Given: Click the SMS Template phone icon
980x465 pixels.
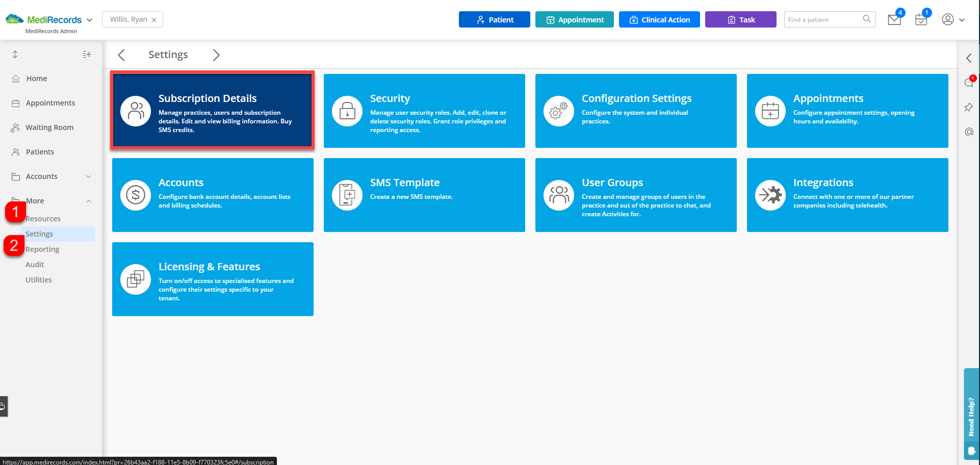Looking at the screenshot, I should click(347, 195).
